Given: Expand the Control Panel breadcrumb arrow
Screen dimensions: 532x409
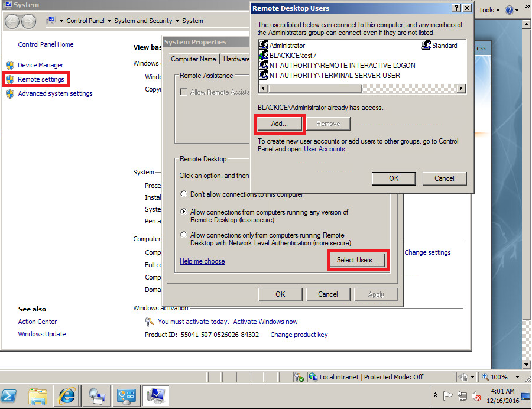Looking at the screenshot, I should click(x=110, y=21).
